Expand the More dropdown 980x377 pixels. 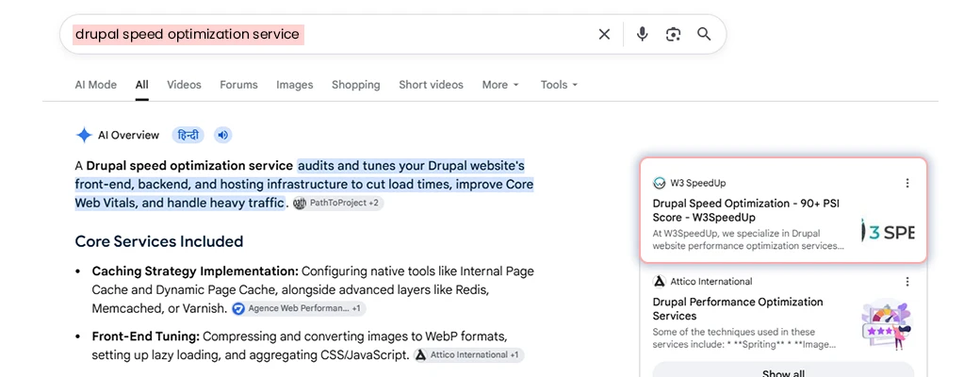[x=500, y=85]
